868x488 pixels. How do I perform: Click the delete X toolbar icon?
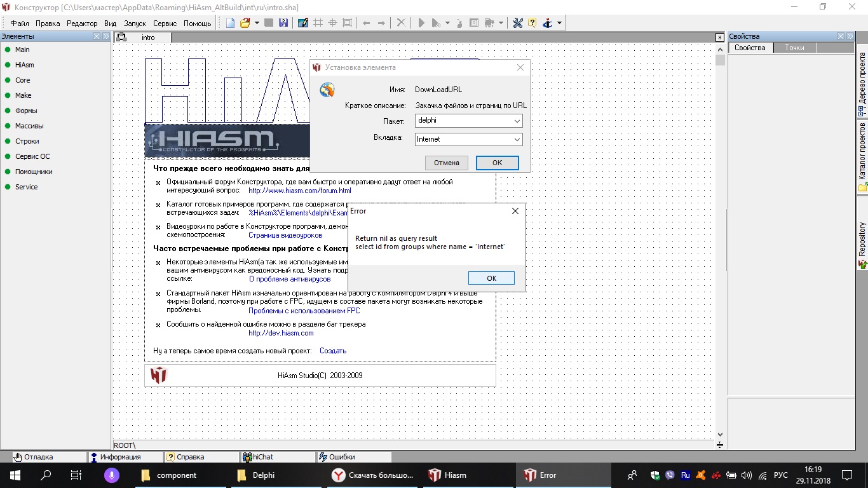click(401, 23)
